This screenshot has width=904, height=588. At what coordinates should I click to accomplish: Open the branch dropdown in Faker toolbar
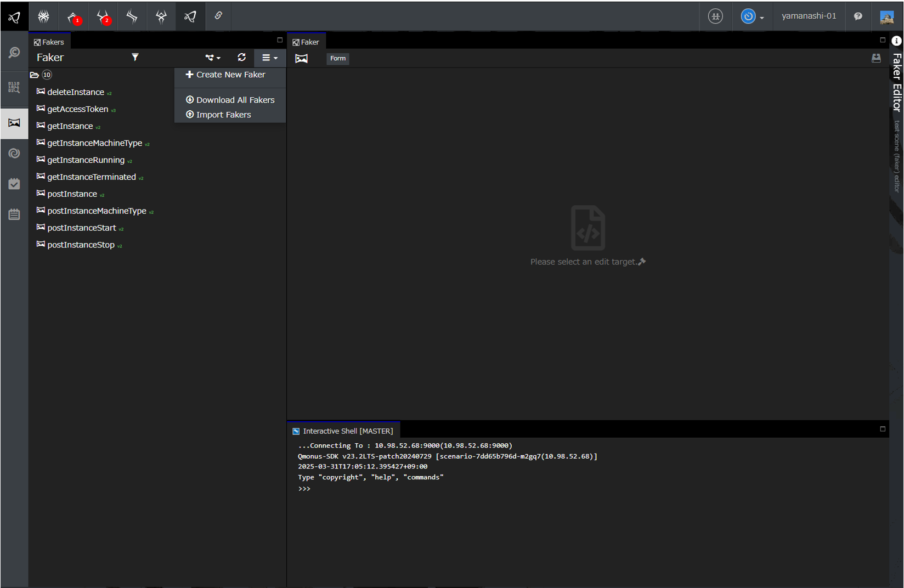pyautogui.click(x=213, y=58)
